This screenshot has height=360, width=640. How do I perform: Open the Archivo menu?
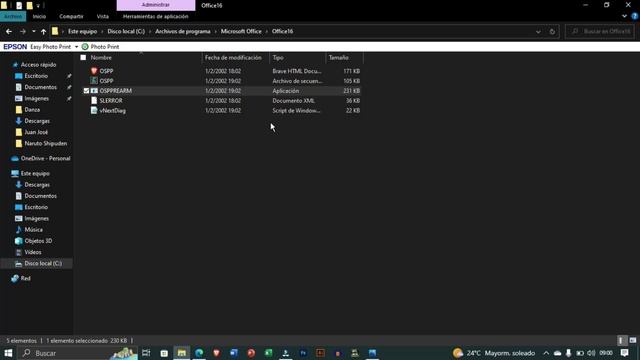pyautogui.click(x=13, y=16)
